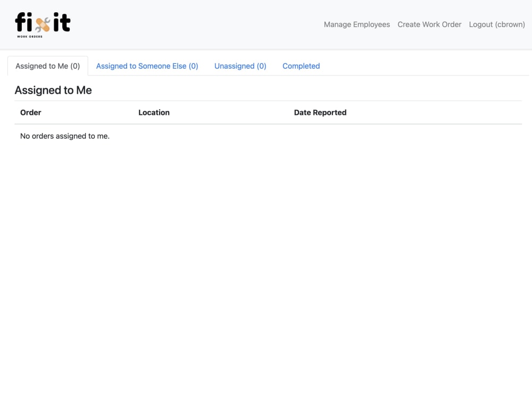
Task: Open the Completed tab
Action: 301,66
